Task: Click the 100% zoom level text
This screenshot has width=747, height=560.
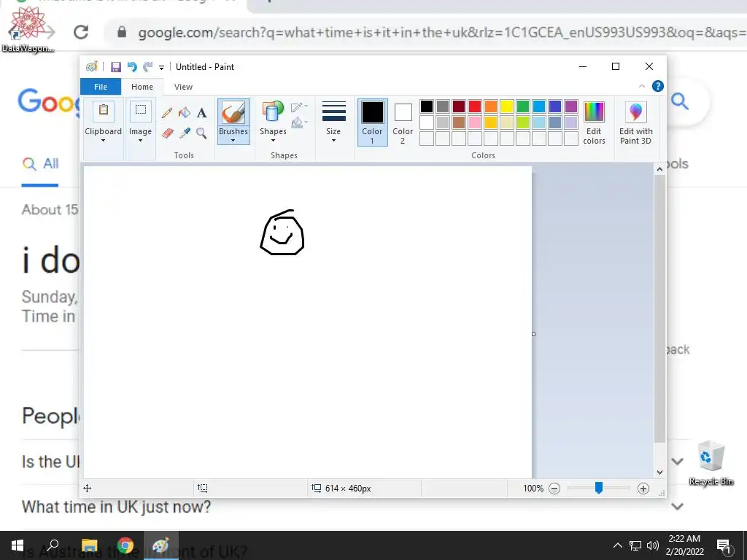Action: 533,489
